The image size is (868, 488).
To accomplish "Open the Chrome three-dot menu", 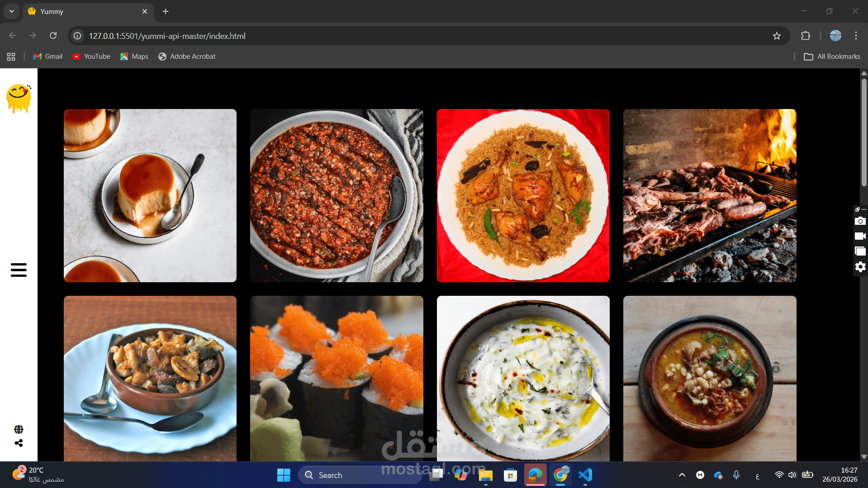I will [x=856, y=36].
